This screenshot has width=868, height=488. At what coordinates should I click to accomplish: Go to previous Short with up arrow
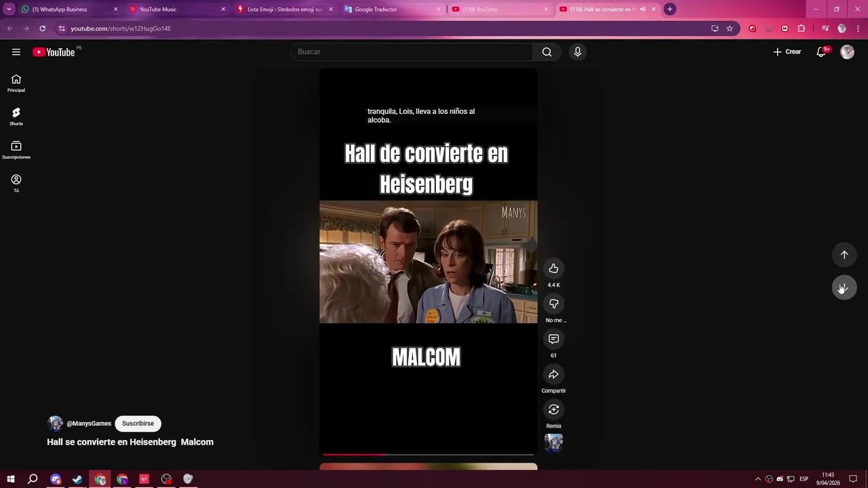[x=844, y=255]
